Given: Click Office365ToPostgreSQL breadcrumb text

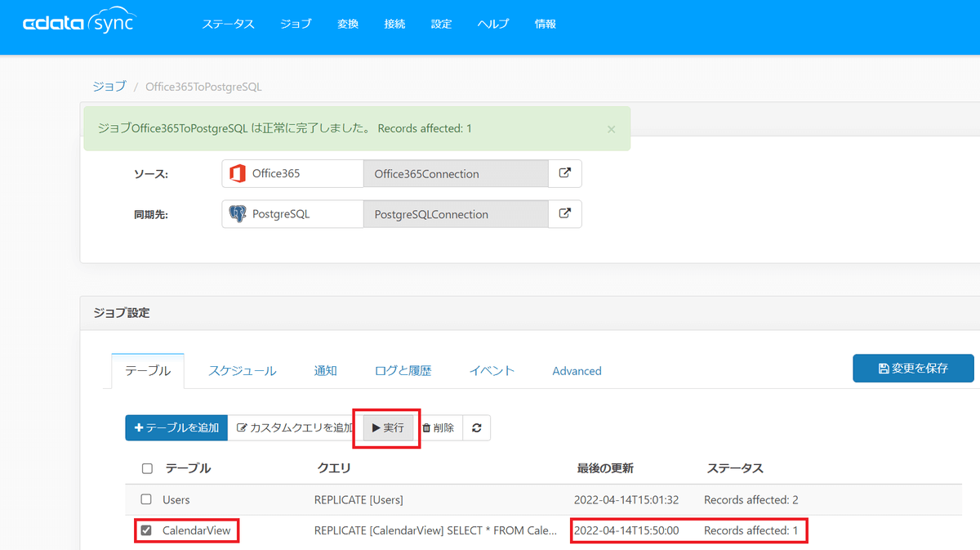Looking at the screenshot, I should tap(203, 86).
